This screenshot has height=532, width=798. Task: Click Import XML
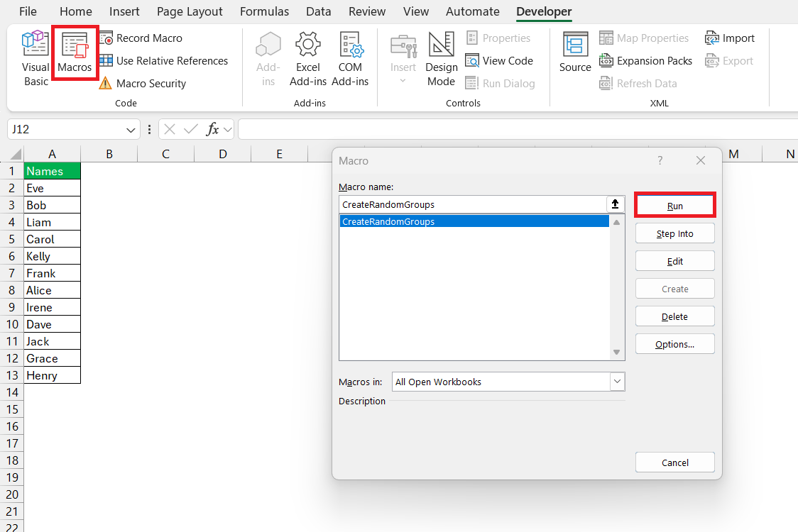tap(730, 38)
